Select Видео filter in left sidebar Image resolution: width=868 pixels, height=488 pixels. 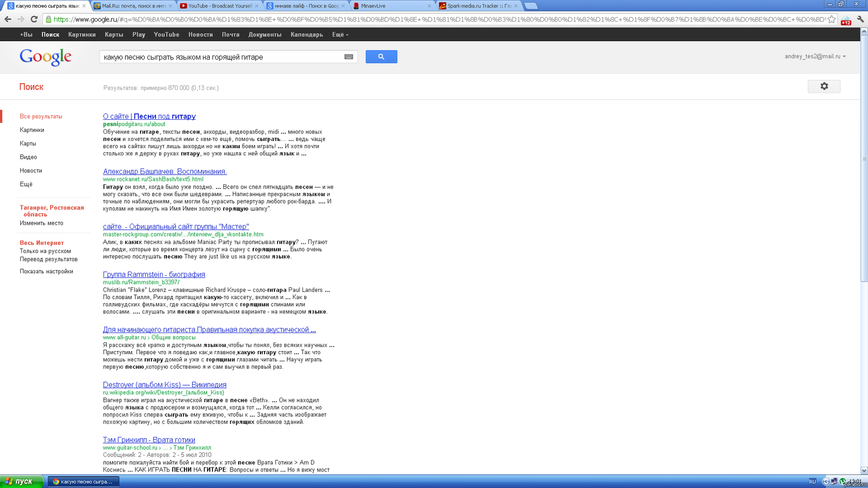(28, 157)
